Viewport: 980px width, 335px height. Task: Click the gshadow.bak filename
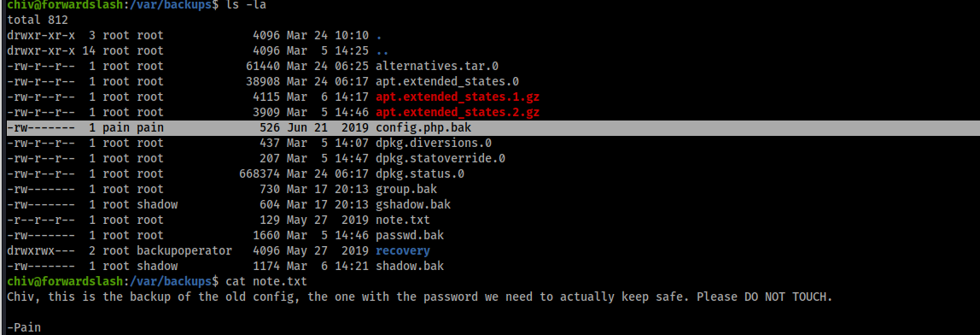(413, 205)
